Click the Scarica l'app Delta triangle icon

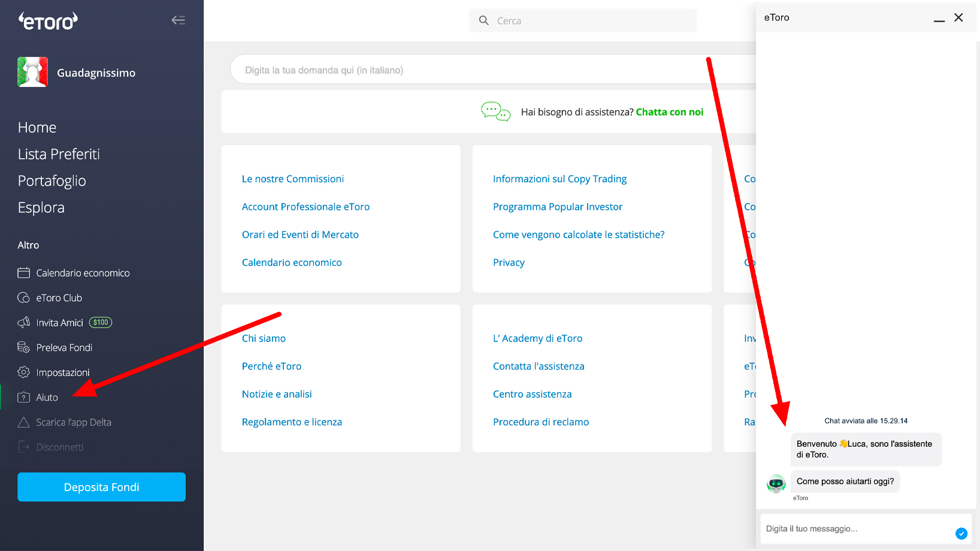pyautogui.click(x=24, y=422)
